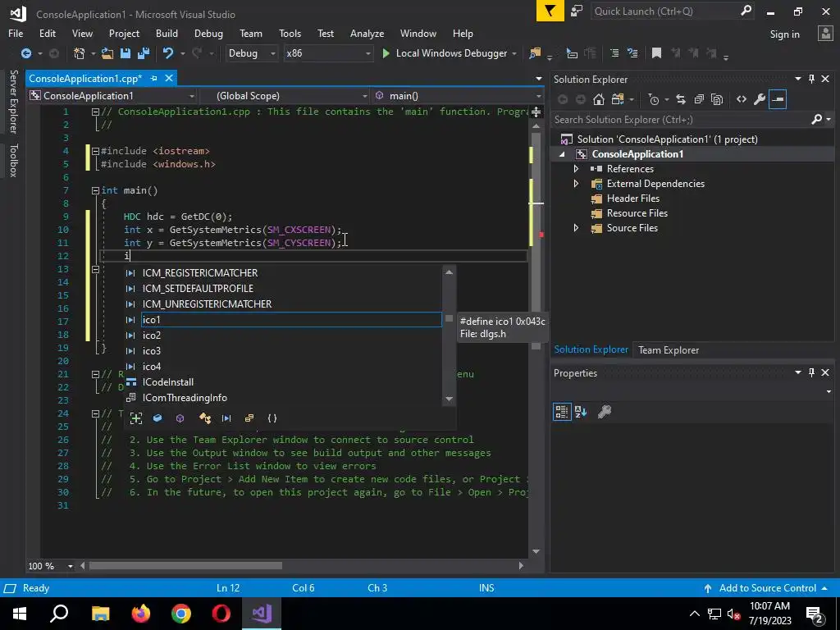Open the (Global Scope) dropdown
The height and width of the screenshot is (630, 840).
285,96
